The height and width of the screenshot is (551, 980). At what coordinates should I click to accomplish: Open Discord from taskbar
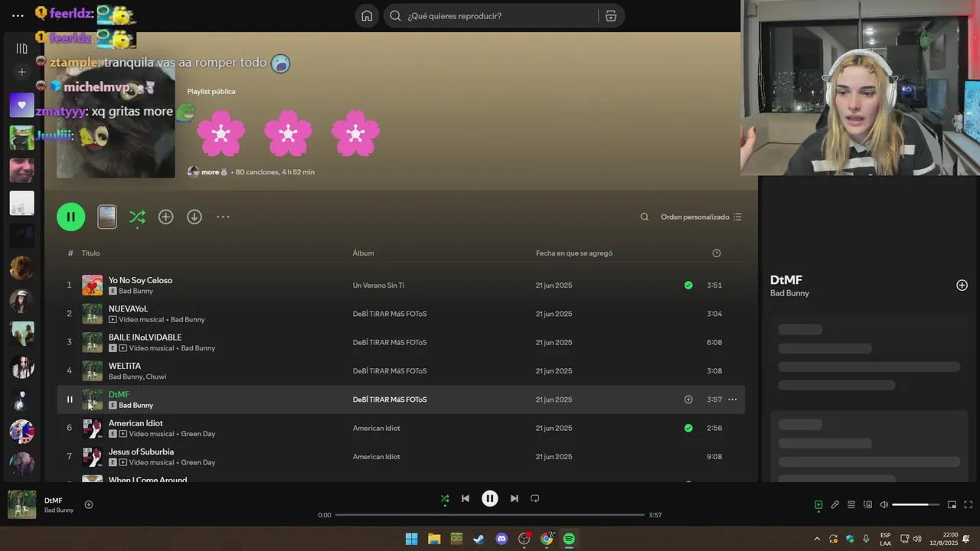click(x=501, y=539)
